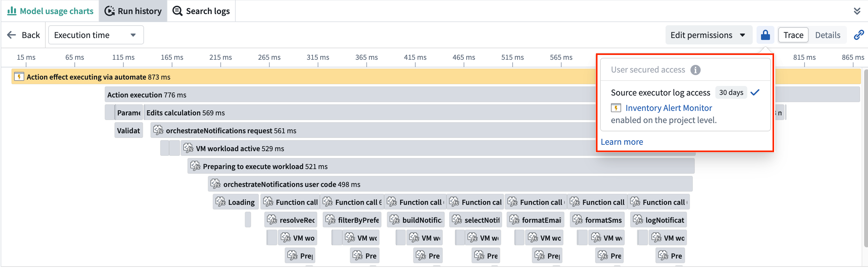Click the 15 ms timeline tick label
Image resolution: width=868 pixels, height=271 pixels.
coord(26,57)
